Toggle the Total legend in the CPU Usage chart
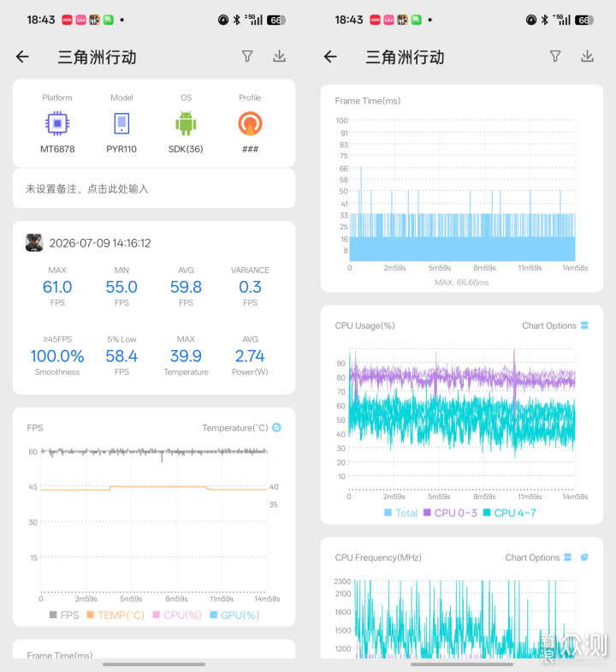The height and width of the screenshot is (672, 616). click(x=400, y=513)
